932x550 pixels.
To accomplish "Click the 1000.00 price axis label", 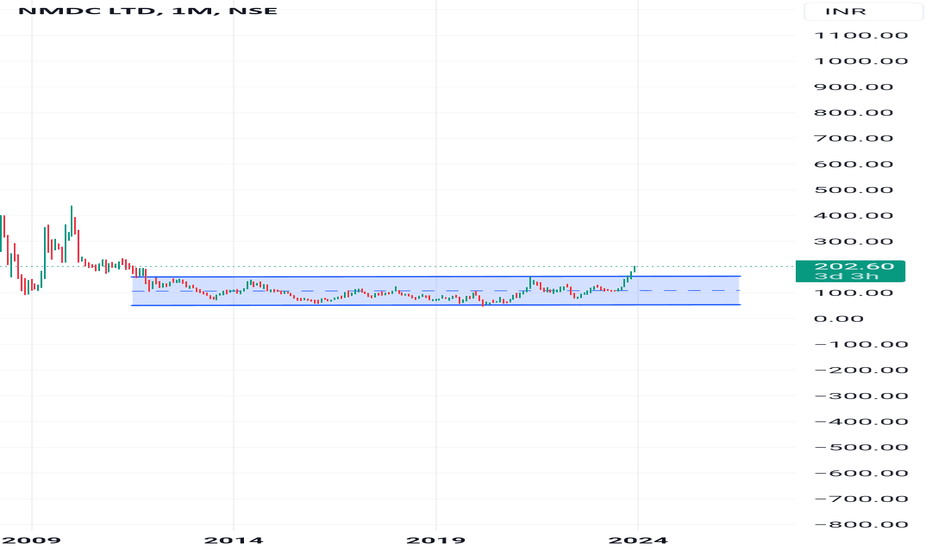I will [x=861, y=61].
